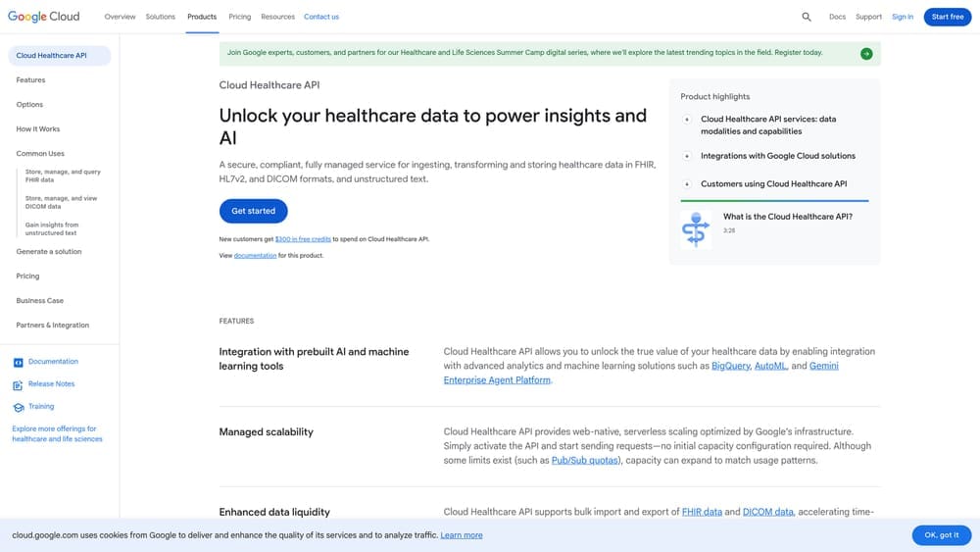The width and height of the screenshot is (980, 552).
Task: Open the DICOM data link
Action: point(768,512)
